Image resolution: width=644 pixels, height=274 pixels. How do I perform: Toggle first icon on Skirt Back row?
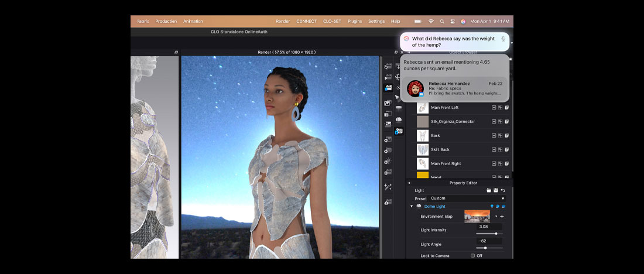coord(494,149)
